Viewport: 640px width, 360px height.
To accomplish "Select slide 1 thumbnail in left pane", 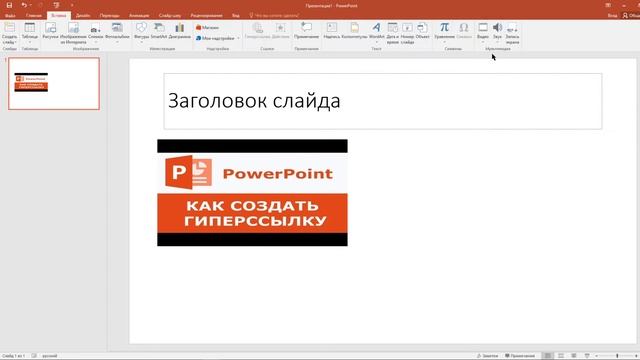I will (54, 84).
